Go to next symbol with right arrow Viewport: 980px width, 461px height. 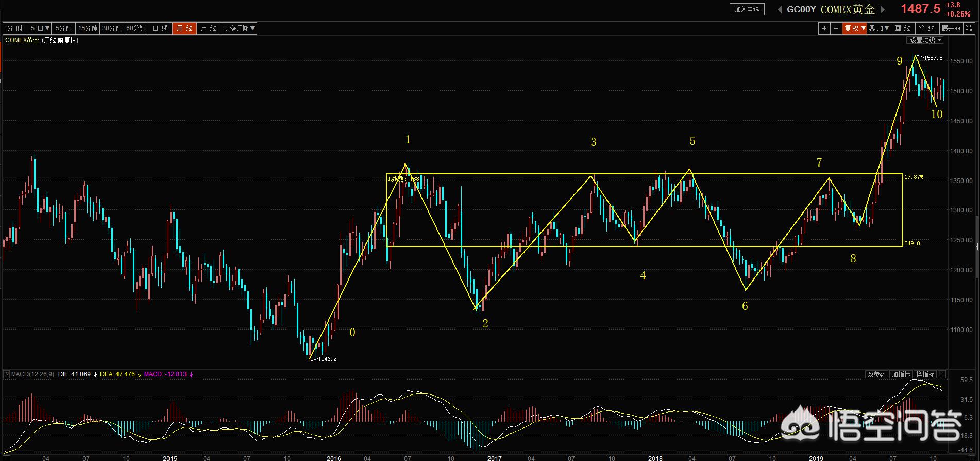pos(882,9)
